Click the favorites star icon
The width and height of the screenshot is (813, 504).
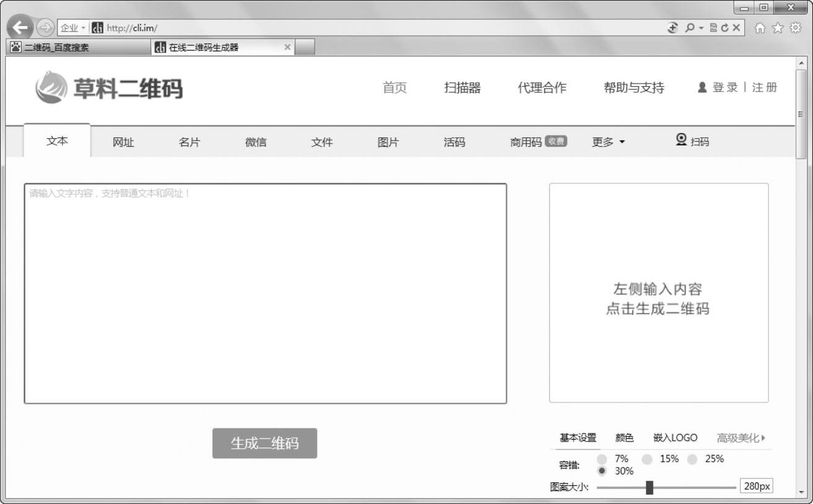pyautogui.click(x=778, y=28)
